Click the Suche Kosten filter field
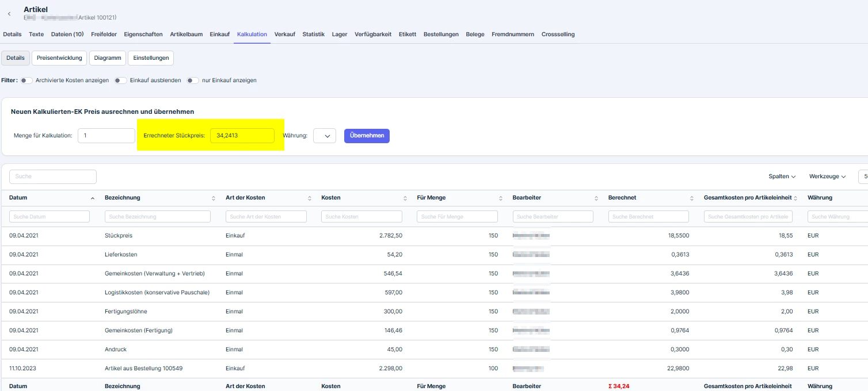Screen dimensions: 868x391 pos(361,216)
